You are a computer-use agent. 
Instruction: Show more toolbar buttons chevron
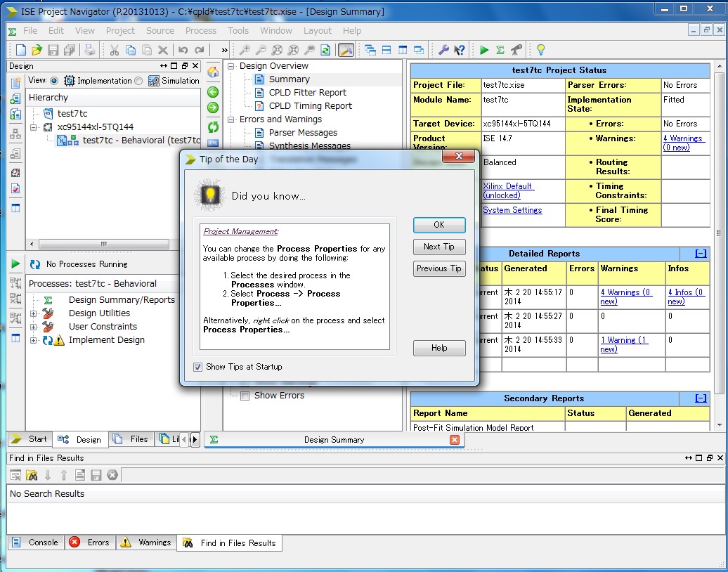tap(225, 50)
